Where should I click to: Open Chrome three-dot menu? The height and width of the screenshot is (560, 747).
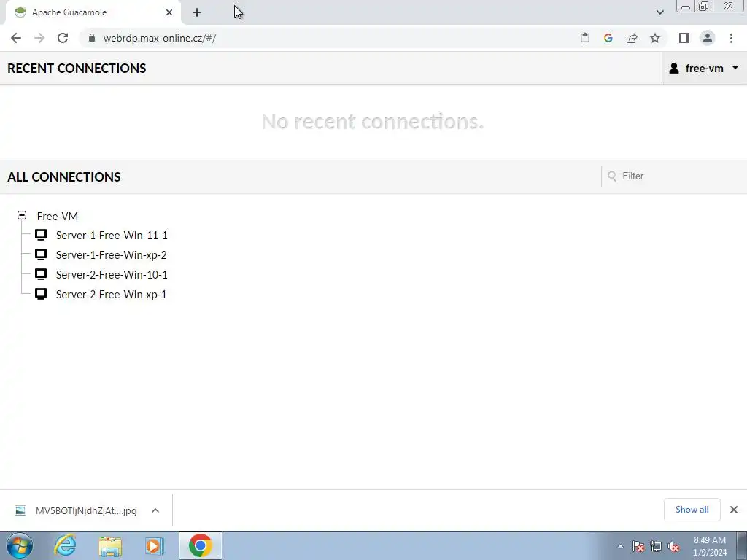[x=731, y=38]
